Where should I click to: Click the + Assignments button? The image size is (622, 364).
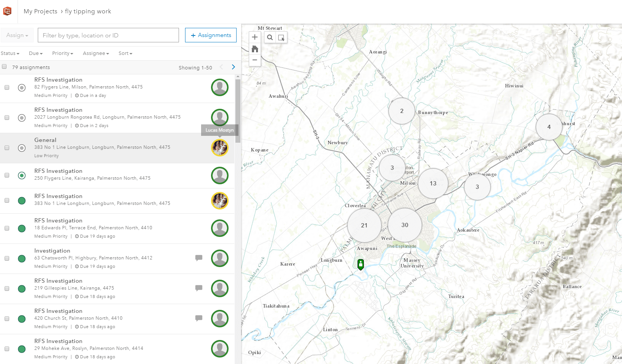coord(211,35)
